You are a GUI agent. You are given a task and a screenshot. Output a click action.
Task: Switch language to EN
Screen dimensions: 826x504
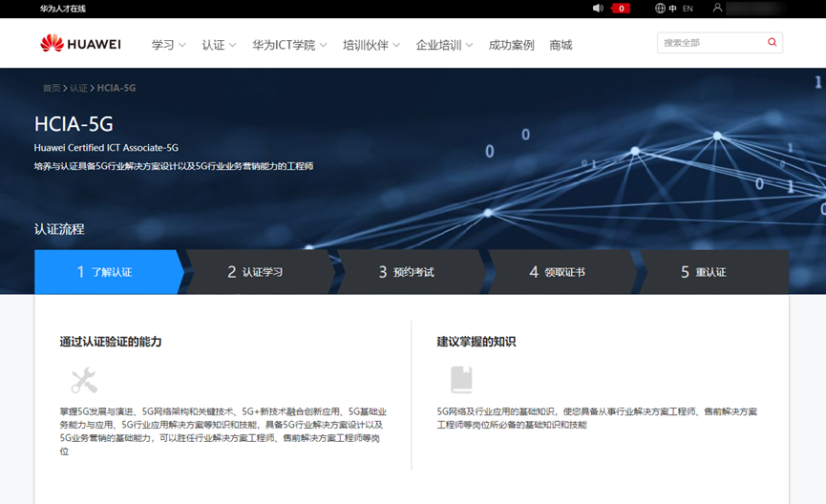688,9
